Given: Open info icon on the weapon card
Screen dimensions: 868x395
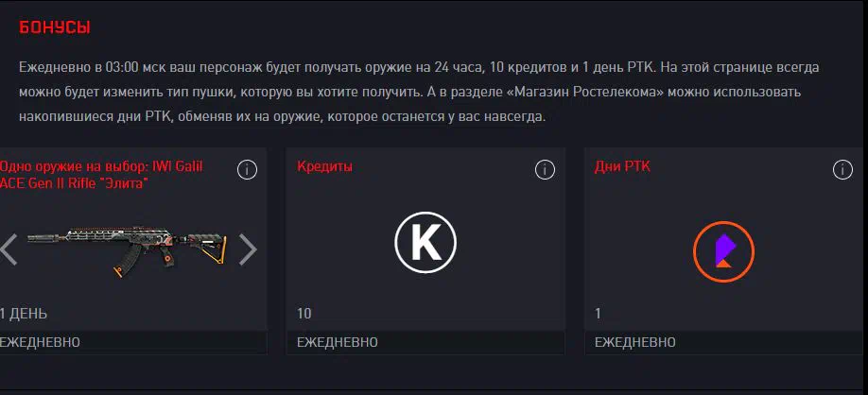Looking at the screenshot, I should (x=247, y=170).
